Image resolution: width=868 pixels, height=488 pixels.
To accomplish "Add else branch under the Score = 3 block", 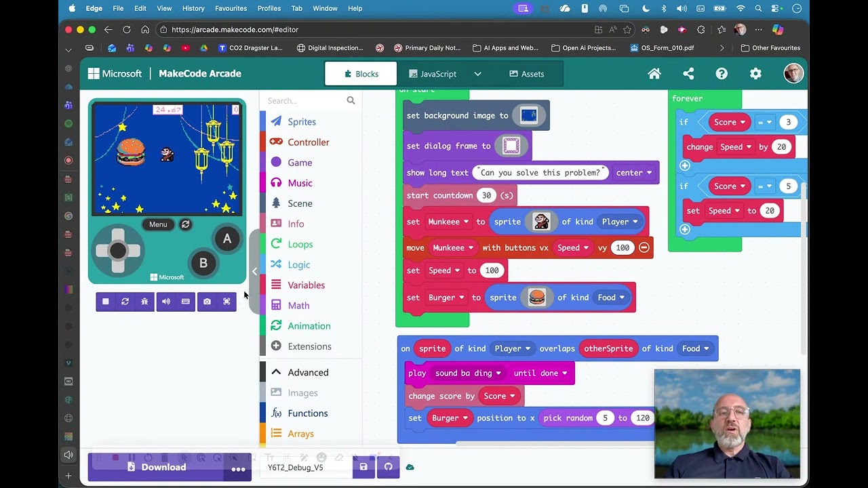I will click(685, 165).
